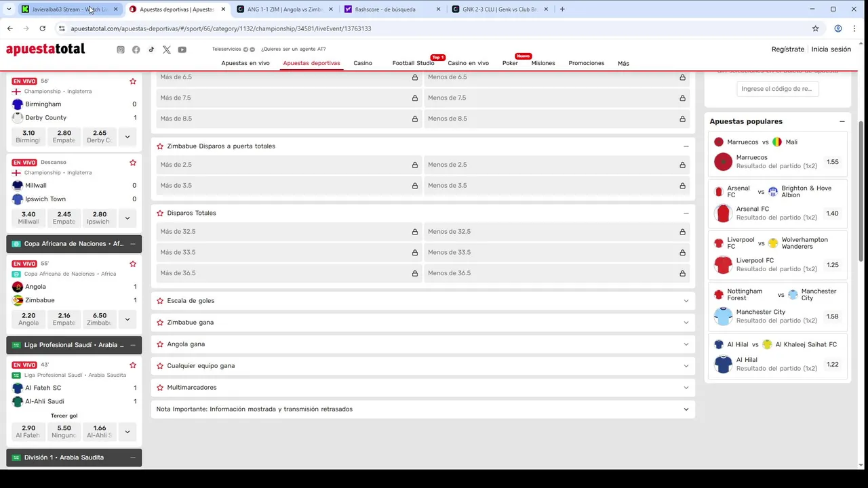Favorite the Angola vs Zimbabue match
This screenshot has height=488, width=868.
pyautogui.click(x=133, y=264)
